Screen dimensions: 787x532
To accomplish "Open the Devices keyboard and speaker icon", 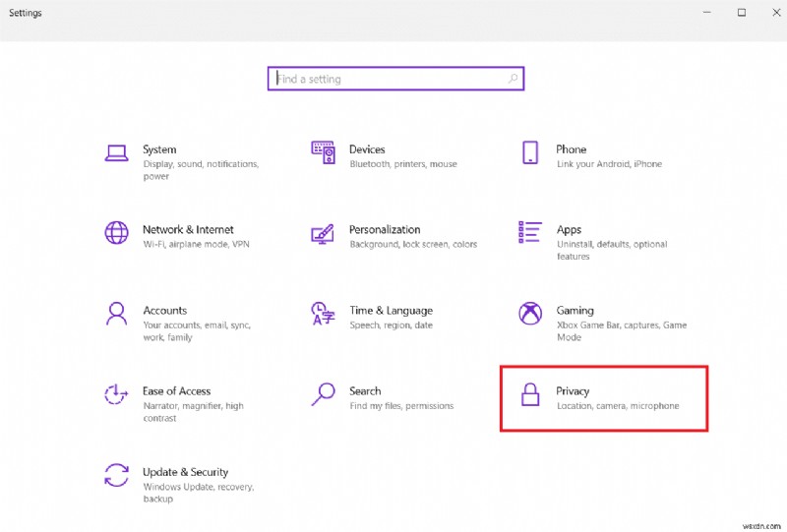I will [x=323, y=152].
